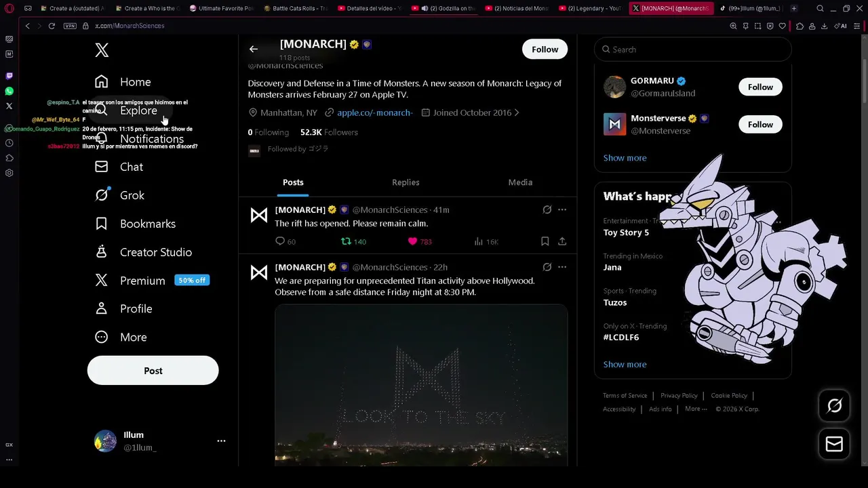Open Illum account options menu

221,441
